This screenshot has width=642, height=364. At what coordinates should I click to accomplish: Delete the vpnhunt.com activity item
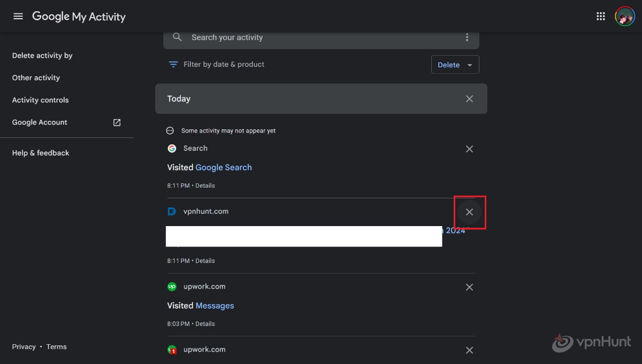[469, 212]
